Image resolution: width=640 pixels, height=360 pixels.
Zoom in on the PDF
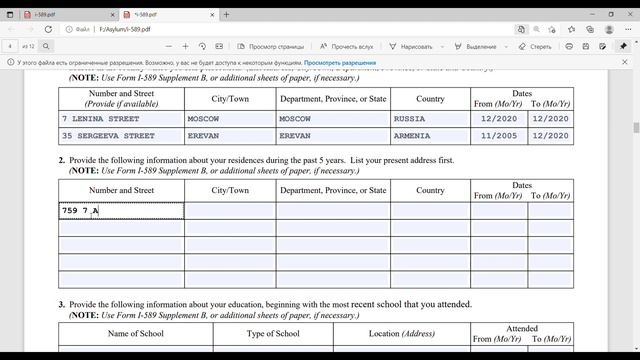tap(185, 47)
